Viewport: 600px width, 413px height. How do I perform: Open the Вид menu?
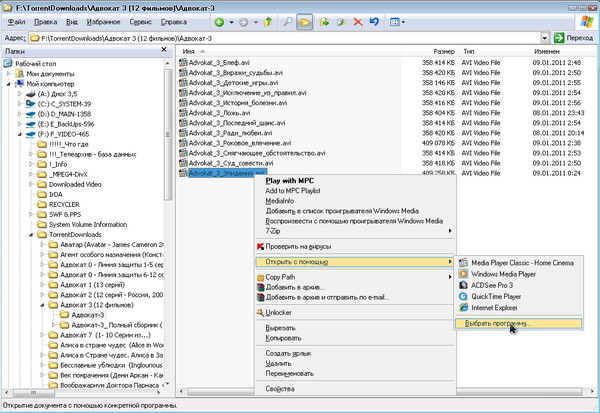pyautogui.click(x=72, y=22)
